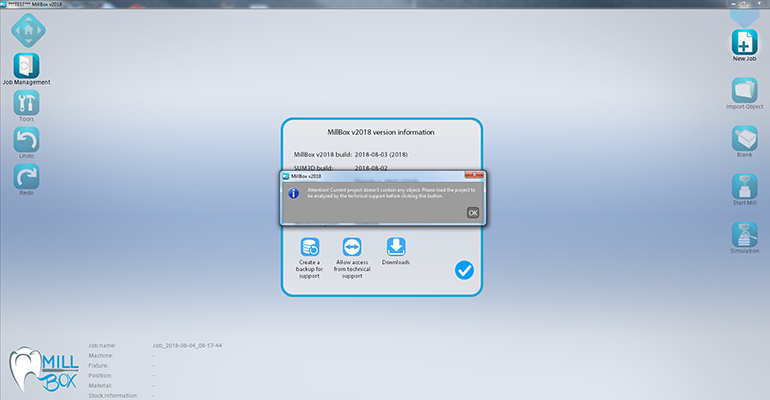Click Create a backup for support
This screenshot has width=770, height=400.
pos(310,247)
